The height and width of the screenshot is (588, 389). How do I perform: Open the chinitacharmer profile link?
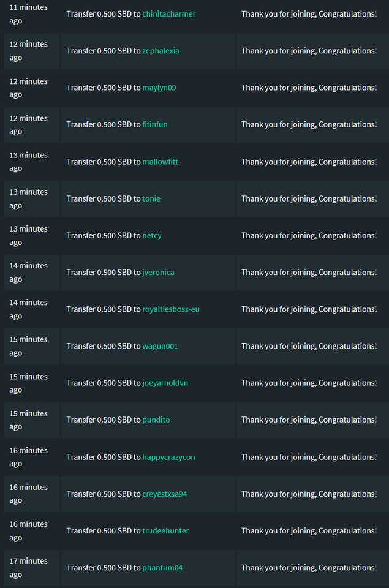point(169,14)
